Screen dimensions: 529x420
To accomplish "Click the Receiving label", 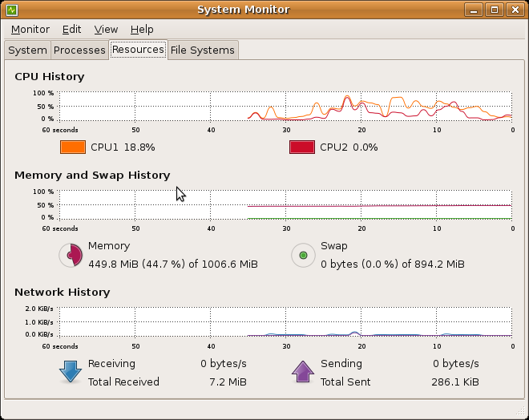I will pos(111,364).
